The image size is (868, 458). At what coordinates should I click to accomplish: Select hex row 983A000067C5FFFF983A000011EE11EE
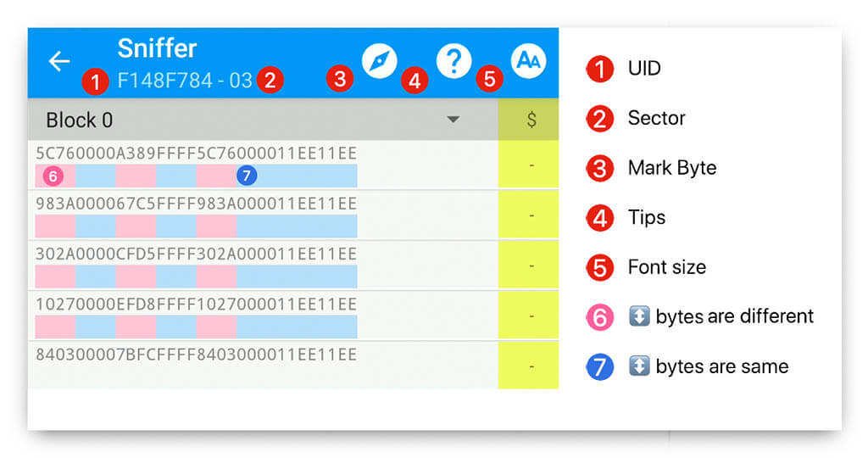[x=196, y=204]
